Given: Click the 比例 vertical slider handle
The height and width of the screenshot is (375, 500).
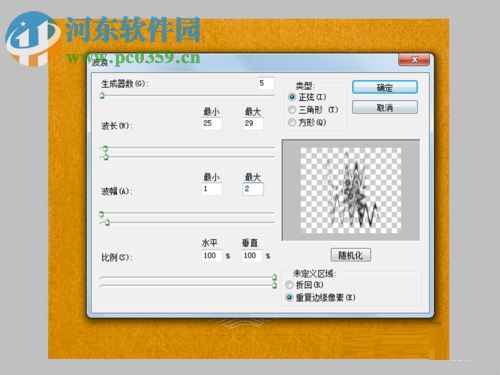Looking at the screenshot, I should [274, 285].
